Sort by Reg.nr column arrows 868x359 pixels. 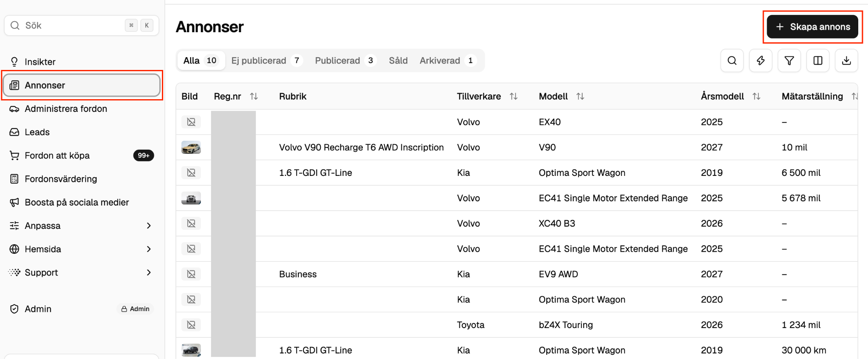pyautogui.click(x=254, y=97)
